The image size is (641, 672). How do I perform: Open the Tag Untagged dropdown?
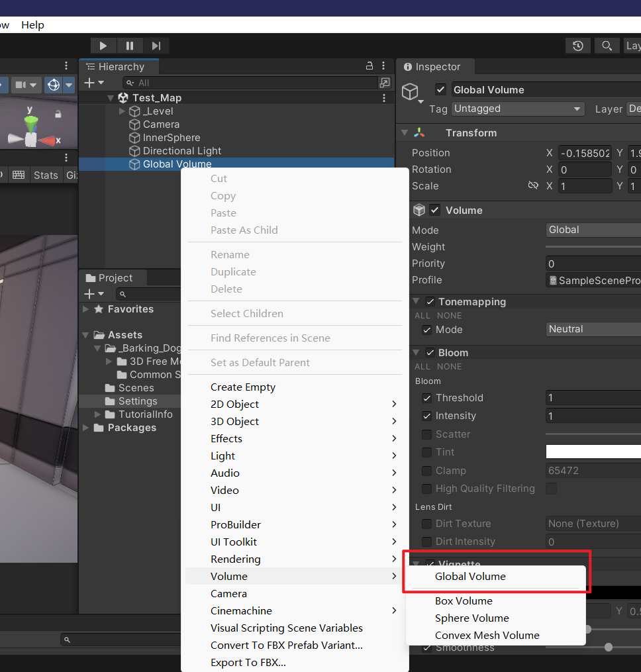click(518, 109)
